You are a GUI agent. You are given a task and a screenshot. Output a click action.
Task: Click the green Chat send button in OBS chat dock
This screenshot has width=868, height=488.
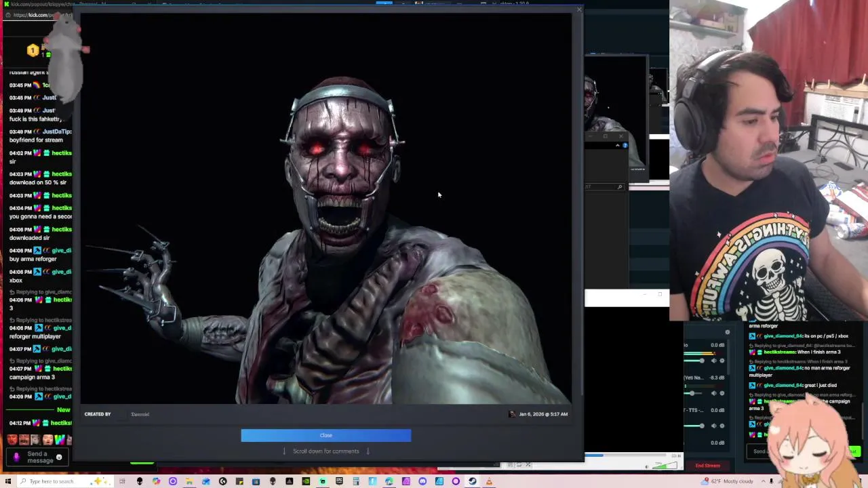tap(852, 451)
